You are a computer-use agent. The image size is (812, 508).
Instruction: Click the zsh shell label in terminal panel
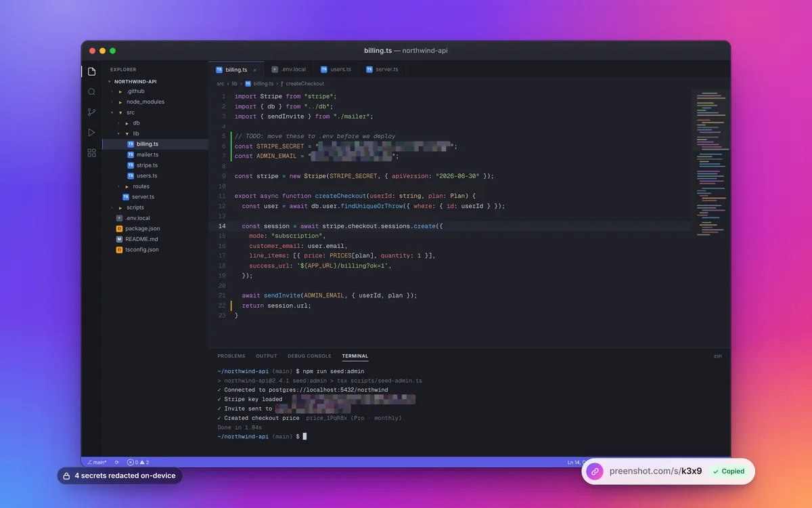pyautogui.click(x=717, y=356)
